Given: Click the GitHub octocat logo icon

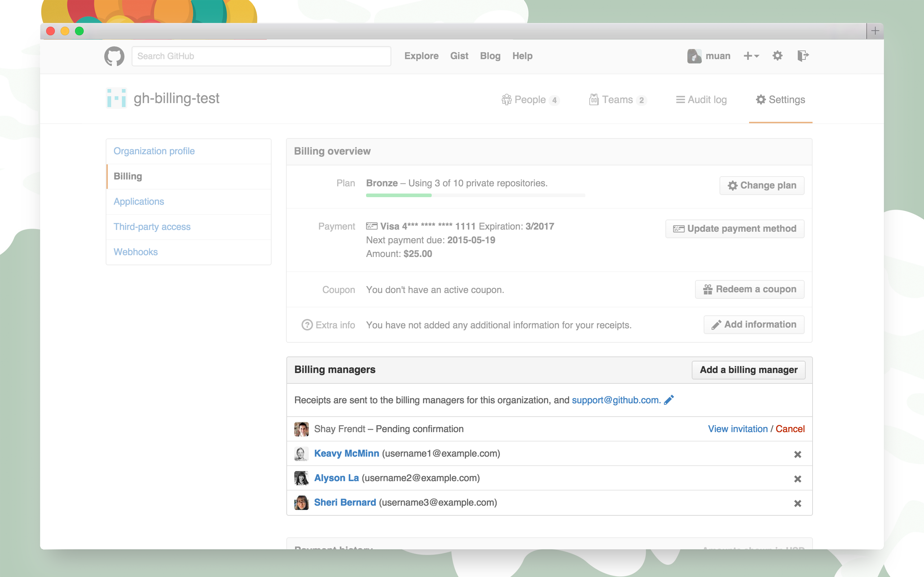Looking at the screenshot, I should (x=114, y=55).
